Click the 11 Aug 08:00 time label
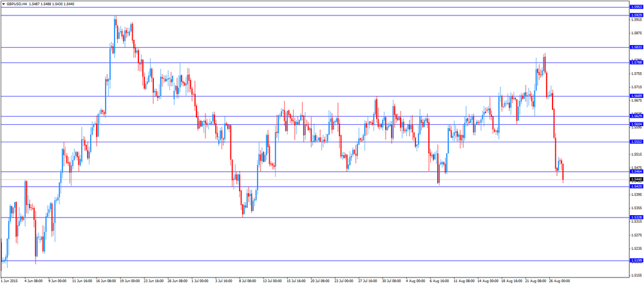 (x=463, y=281)
